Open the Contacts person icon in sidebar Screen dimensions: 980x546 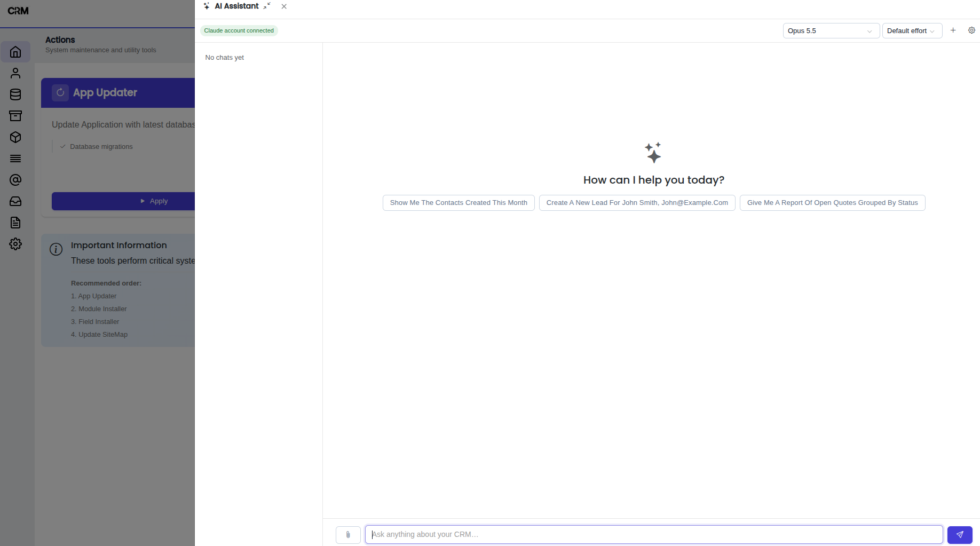[x=15, y=73]
